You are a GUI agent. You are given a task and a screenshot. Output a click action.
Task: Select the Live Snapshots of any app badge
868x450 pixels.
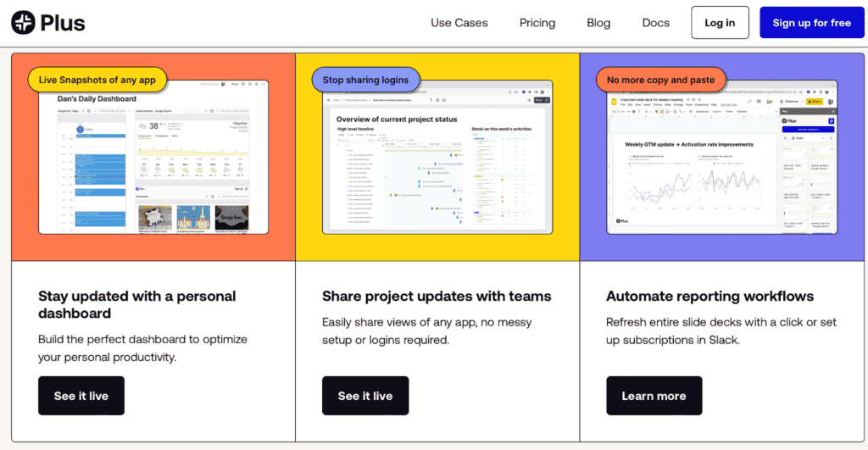coord(97,80)
